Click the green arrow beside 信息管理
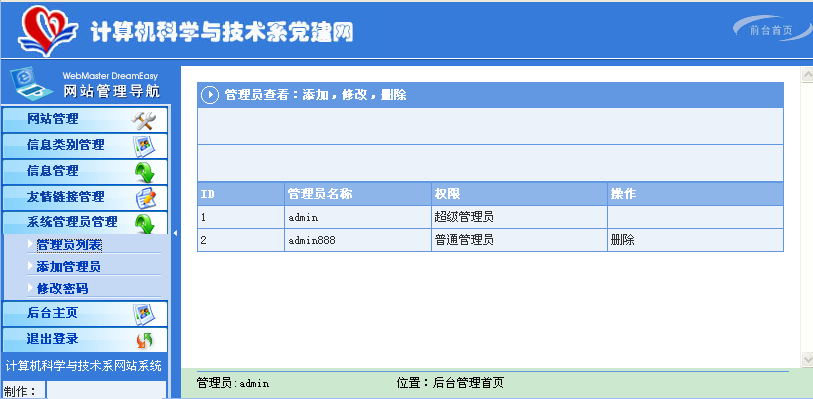The width and height of the screenshot is (813, 399). click(x=145, y=172)
